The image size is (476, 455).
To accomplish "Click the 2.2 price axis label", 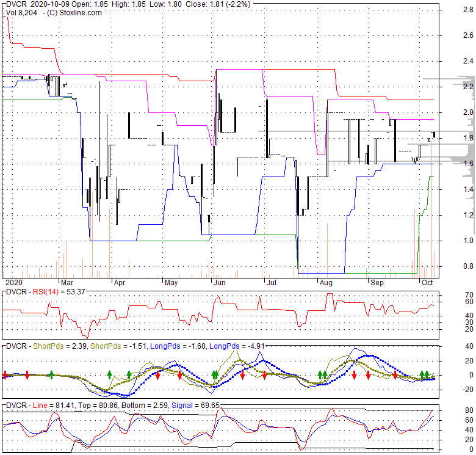I will point(468,87).
